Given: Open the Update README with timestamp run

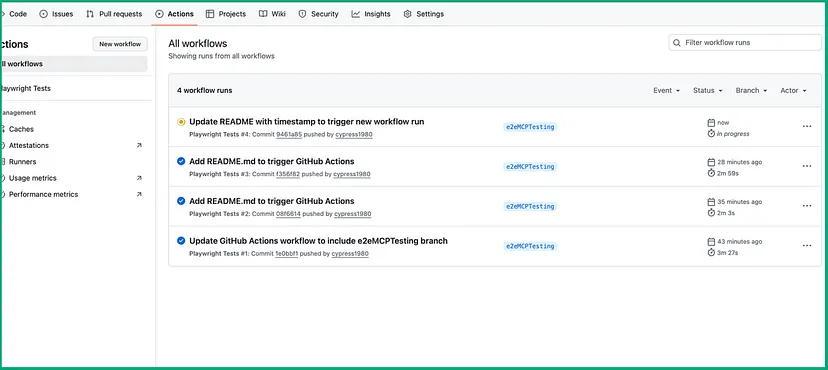Looking at the screenshot, I should [x=306, y=121].
